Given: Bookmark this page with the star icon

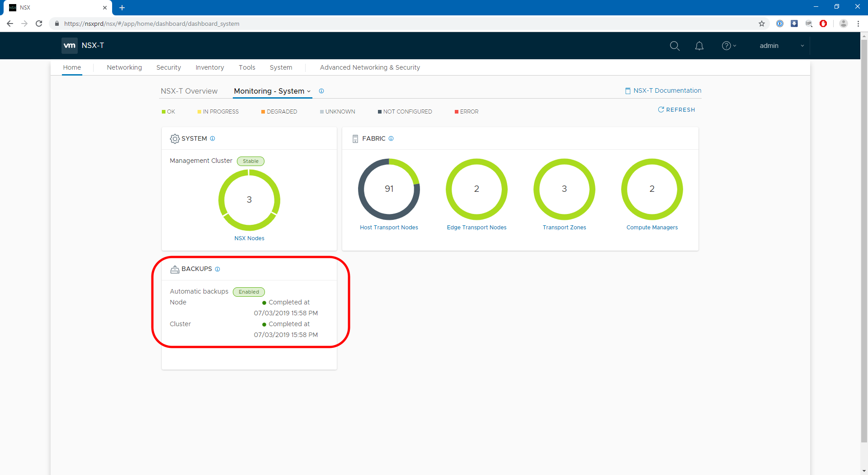Looking at the screenshot, I should click(762, 24).
